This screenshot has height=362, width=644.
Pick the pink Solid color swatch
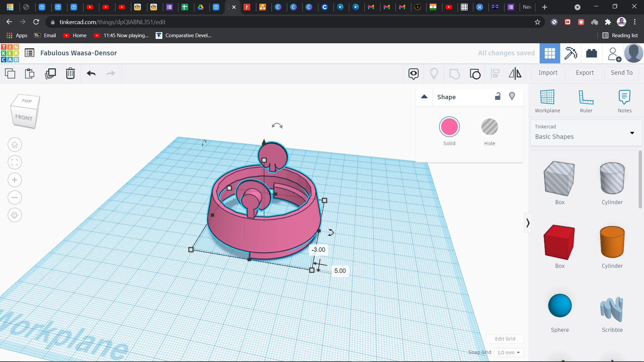(449, 127)
